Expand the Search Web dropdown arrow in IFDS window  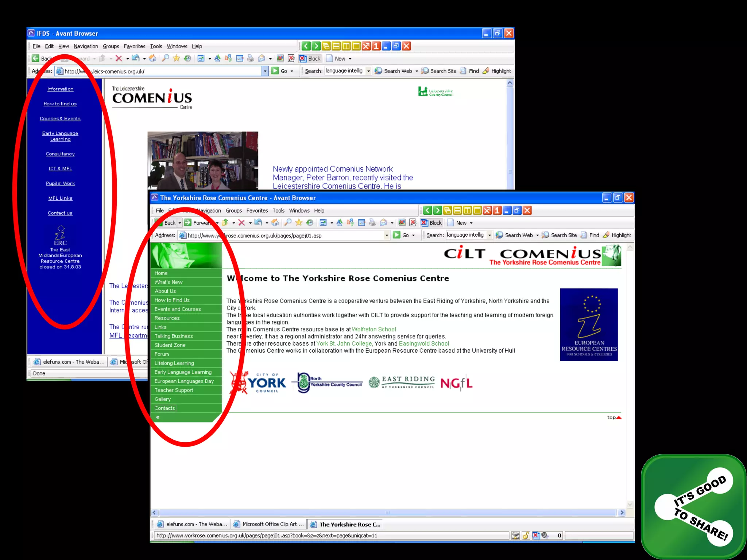point(417,71)
